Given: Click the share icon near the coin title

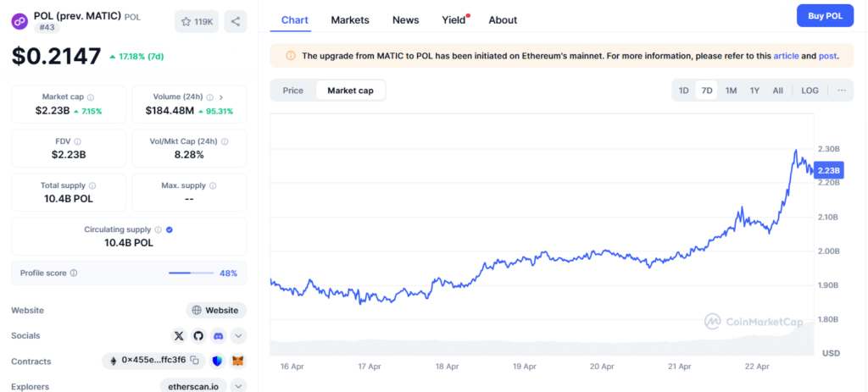Looking at the screenshot, I should 235,22.
